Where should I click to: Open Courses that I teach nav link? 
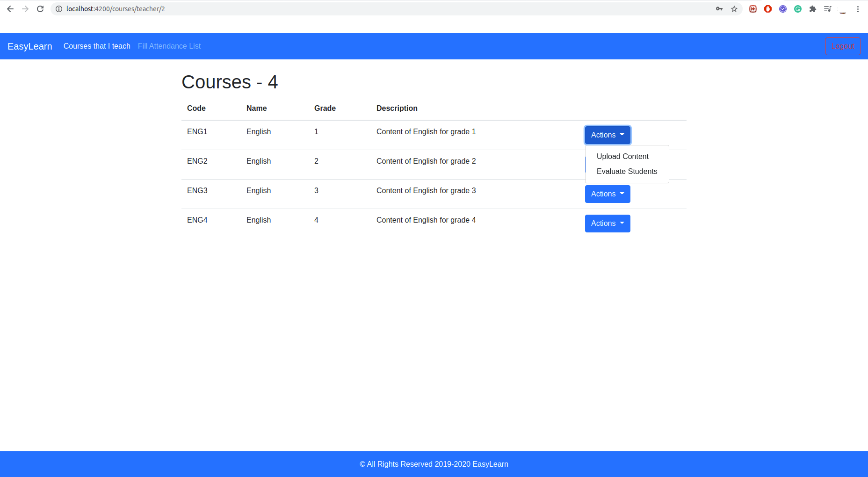pyautogui.click(x=97, y=46)
